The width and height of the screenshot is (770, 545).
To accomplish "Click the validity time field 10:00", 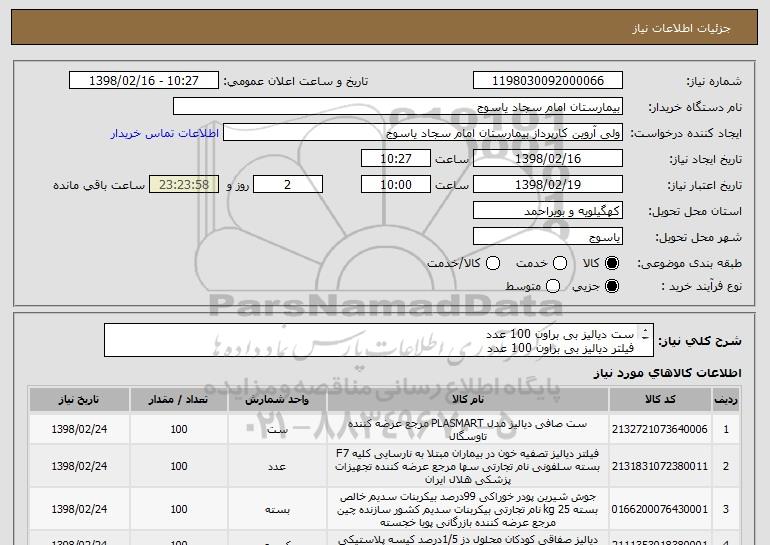I will tap(396, 185).
